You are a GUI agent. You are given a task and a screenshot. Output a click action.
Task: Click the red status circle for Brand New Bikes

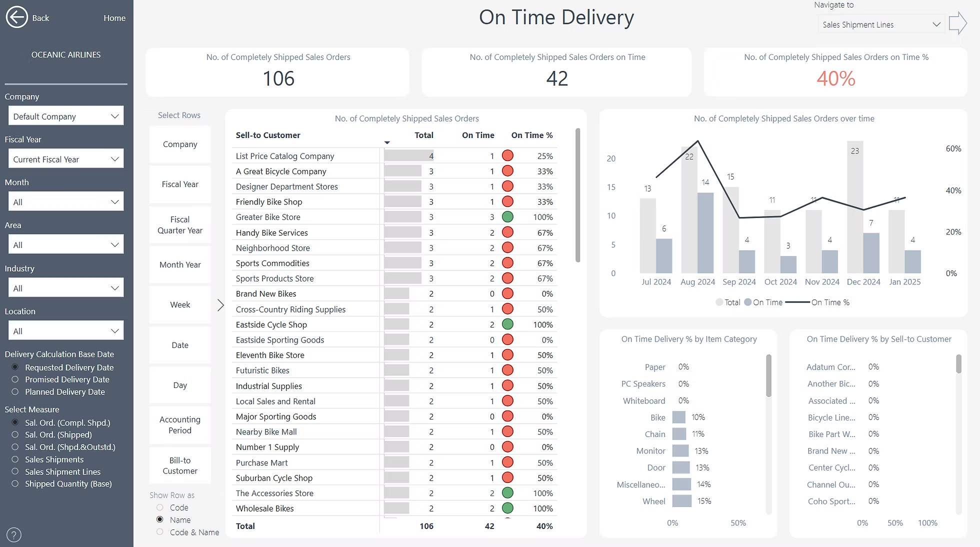coord(508,293)
